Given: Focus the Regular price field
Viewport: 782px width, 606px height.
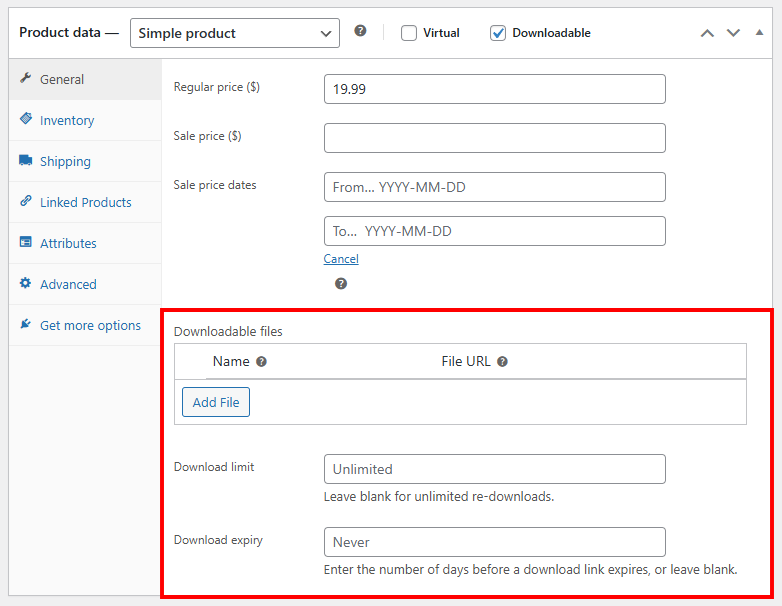Looking at the screenshot, I should tap(494, 89).
